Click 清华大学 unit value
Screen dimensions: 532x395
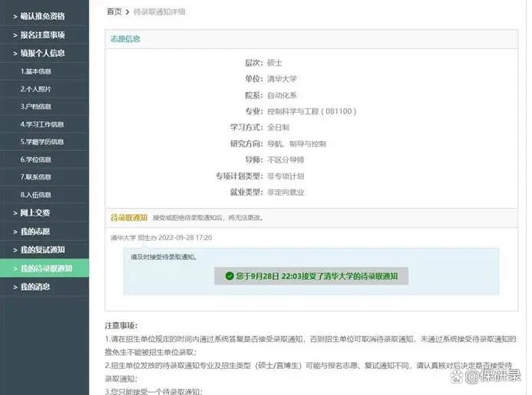[282, 79]
